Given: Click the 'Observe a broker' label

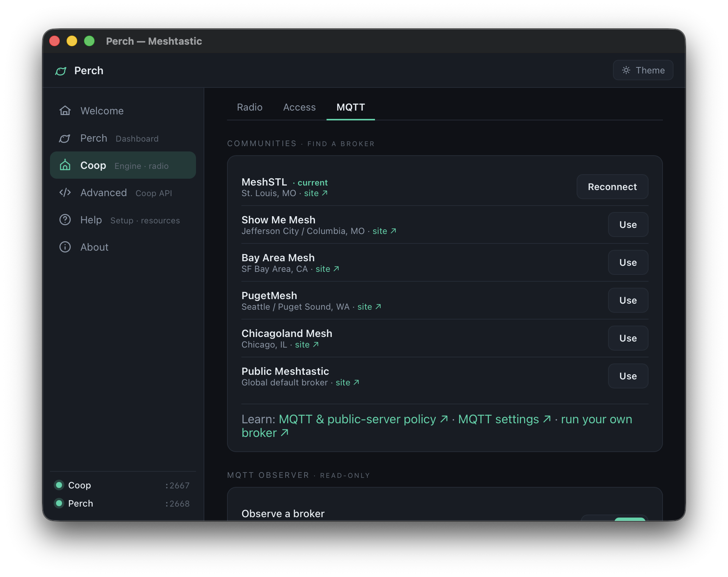Looking at the screenshot, I should (283, 514).
